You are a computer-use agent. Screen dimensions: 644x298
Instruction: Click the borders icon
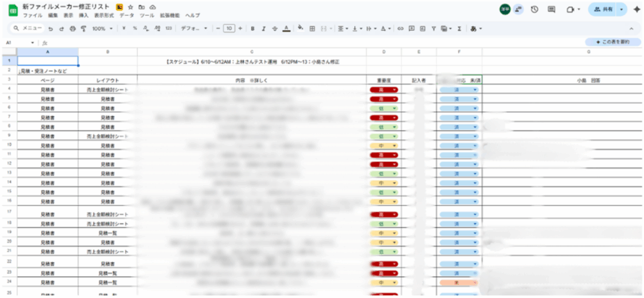point(312,28)
